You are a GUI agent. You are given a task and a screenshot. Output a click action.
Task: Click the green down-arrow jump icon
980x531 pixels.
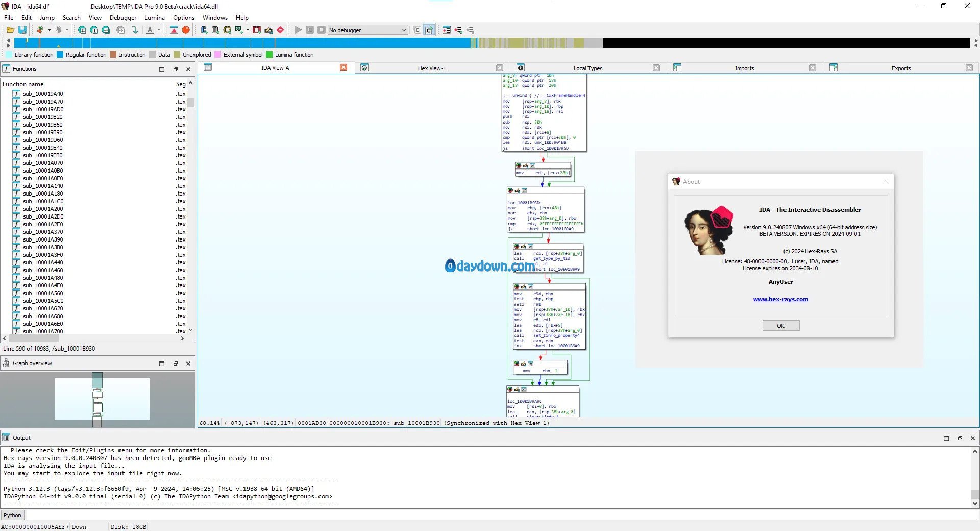135,30
